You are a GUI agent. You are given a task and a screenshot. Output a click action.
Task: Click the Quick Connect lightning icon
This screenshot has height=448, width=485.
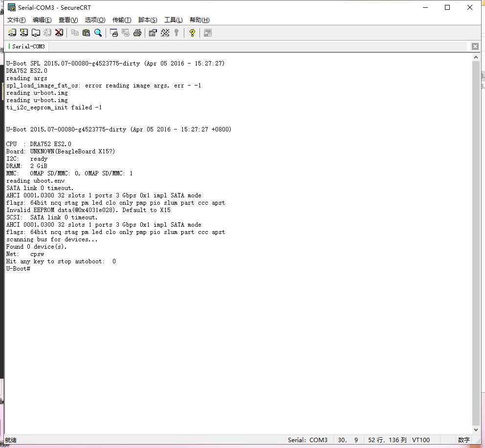coord(24,33)
